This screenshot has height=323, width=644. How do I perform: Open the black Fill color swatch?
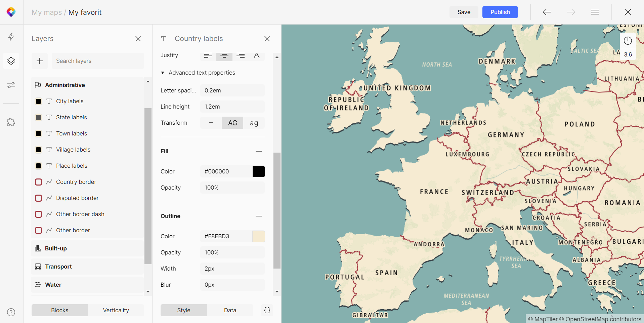pyautogui.click(x=258, y=171)
